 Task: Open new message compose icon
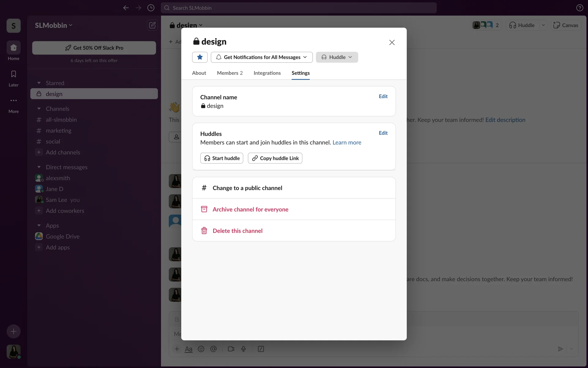(x=152, y=25)
